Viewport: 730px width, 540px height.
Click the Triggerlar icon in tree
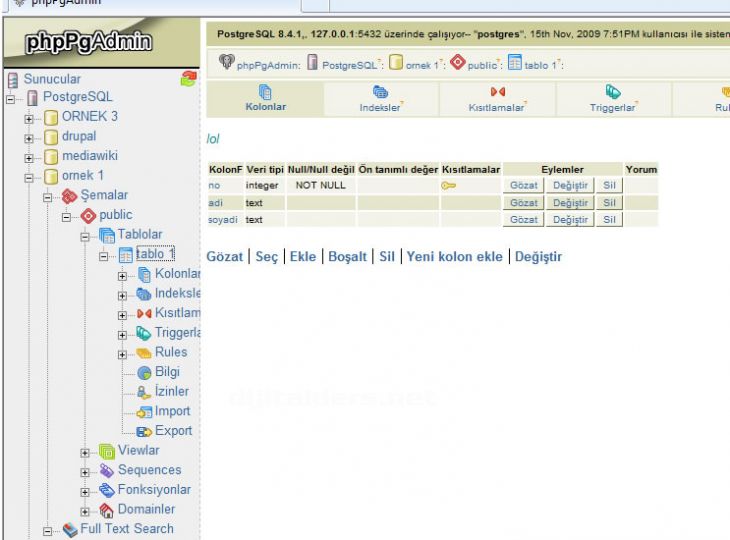pyautogui.click(x=144, y=333)
